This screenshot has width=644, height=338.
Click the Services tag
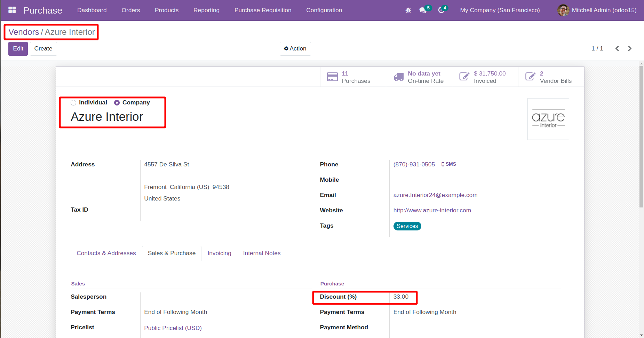[407, 226]
